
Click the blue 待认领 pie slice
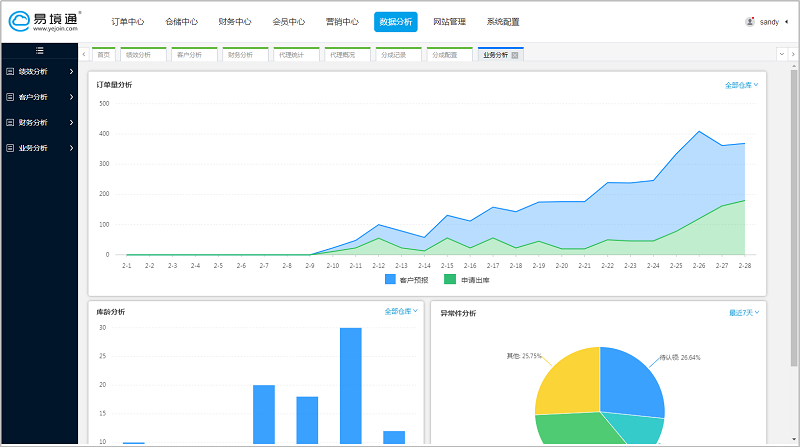click(x=630, y=380)
